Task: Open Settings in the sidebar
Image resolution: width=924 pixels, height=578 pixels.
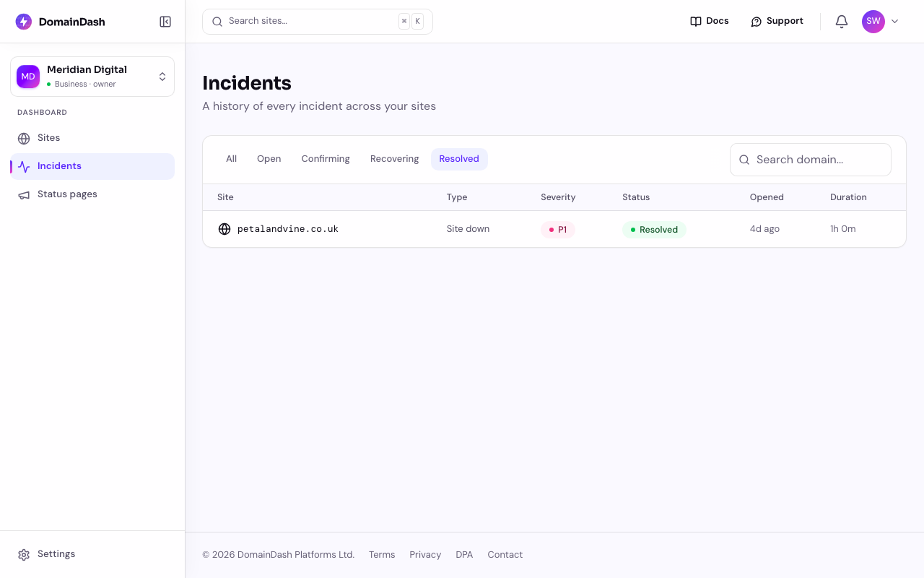Action: [x=92, y=554]
